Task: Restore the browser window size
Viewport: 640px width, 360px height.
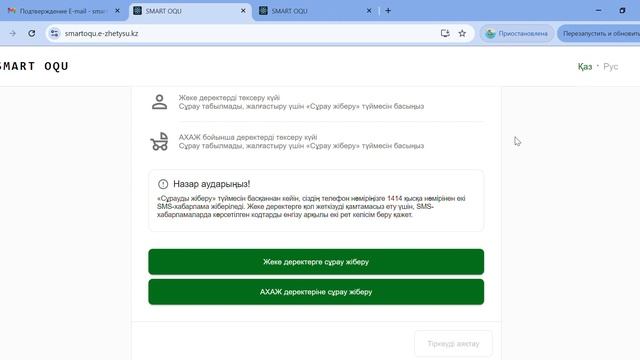Action: pos(622,11)
